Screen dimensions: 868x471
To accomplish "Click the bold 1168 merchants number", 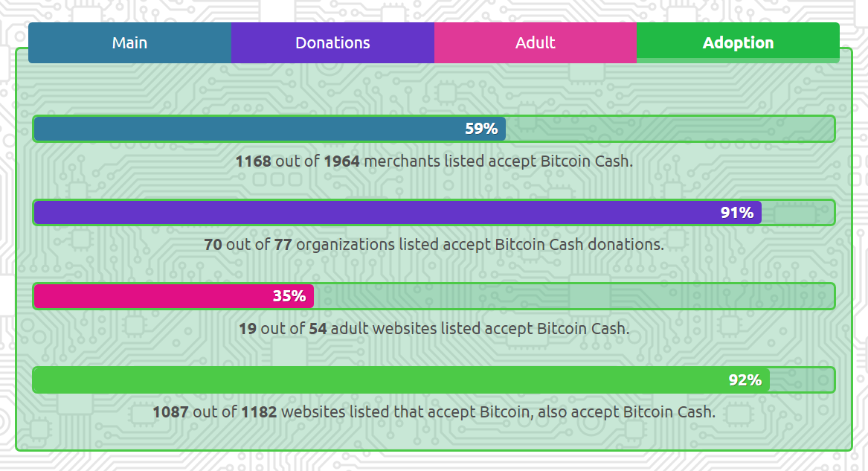I will tap(253, 161).
